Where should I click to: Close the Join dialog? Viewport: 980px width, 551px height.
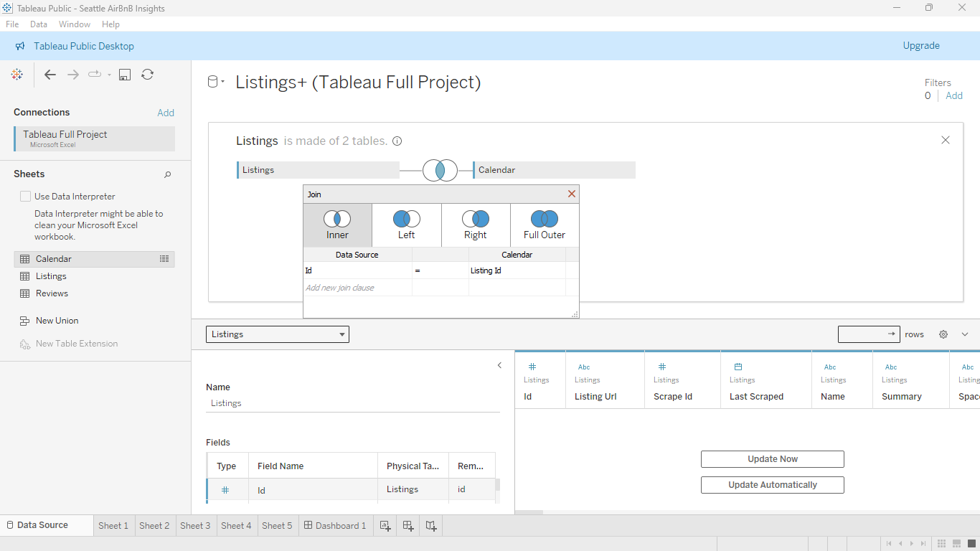pos(572,194)
